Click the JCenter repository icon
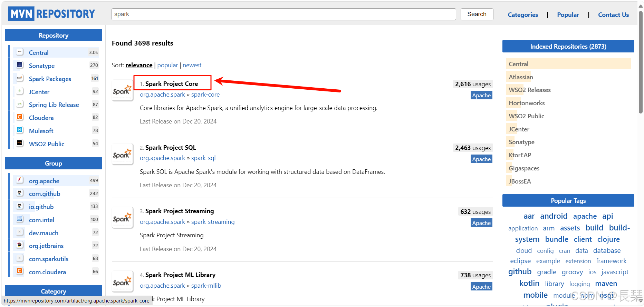Image resolution: width=644 pixels, height=307 pixels. click(x=20, y=91)
